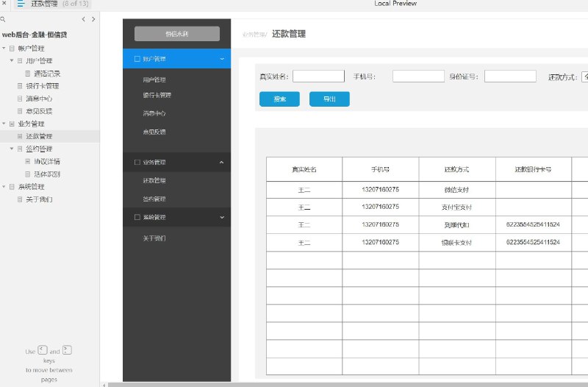This screenshot has height=387, width=588.
Task: Select the 银联卡支付 table cell
Action: 456,243
